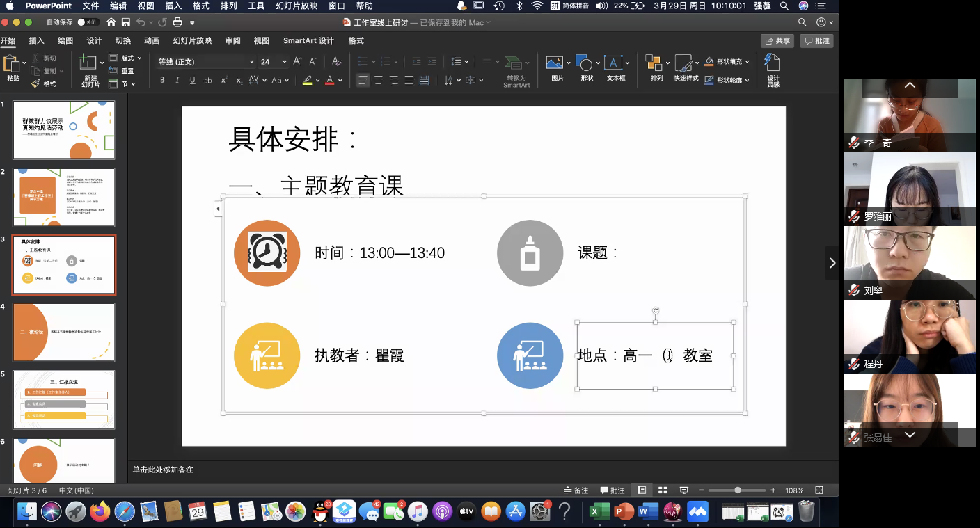Click the 文本框 text box icon
Screen dimensions: 980x528
pyautogui.click(x=615, y=69)
